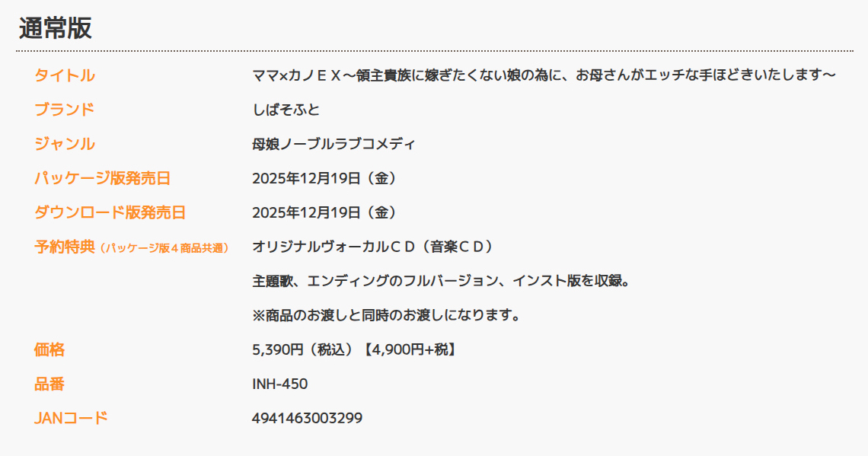Click the package version release date value
868x456 pixels.
click(x=324, y=178)
